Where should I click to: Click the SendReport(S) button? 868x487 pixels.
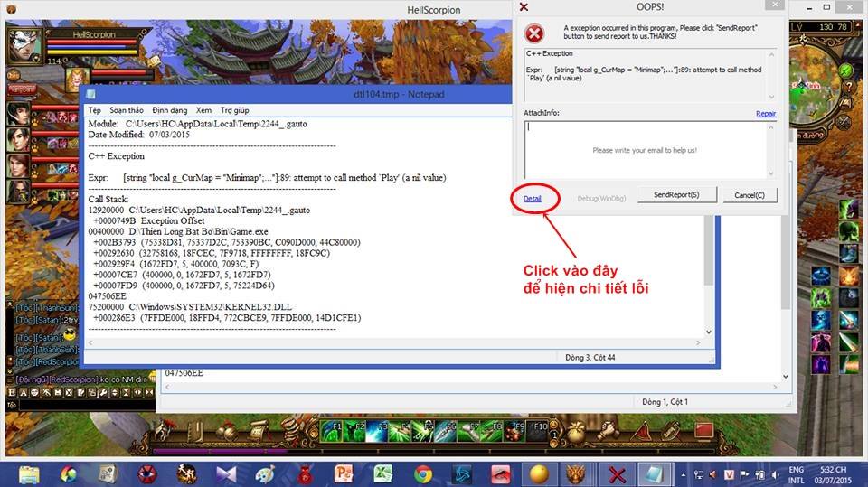pos(676,195)
